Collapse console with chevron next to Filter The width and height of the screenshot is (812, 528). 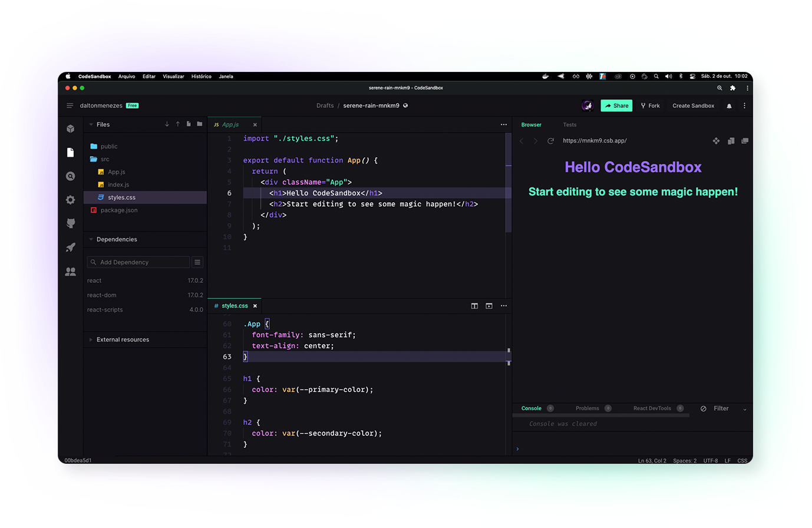pos(744,409)
